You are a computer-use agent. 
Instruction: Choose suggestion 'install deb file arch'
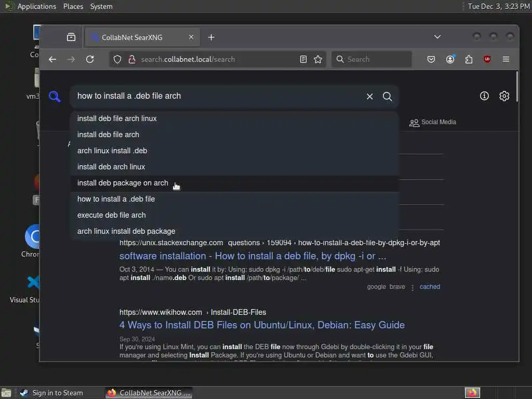click(234, 135)
